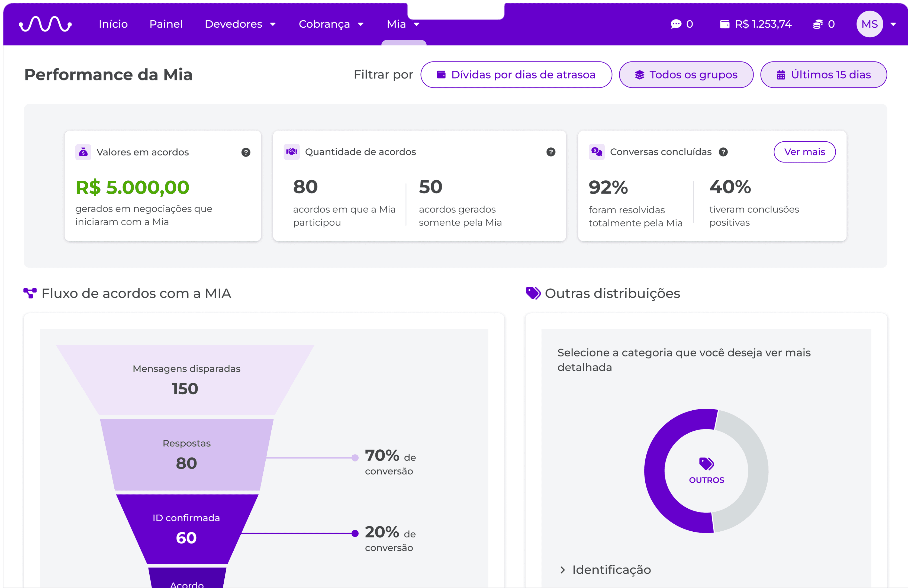Click the Acordo funnel stage
The width and height of the screenshot is (908, 588).
coord(187,578)
